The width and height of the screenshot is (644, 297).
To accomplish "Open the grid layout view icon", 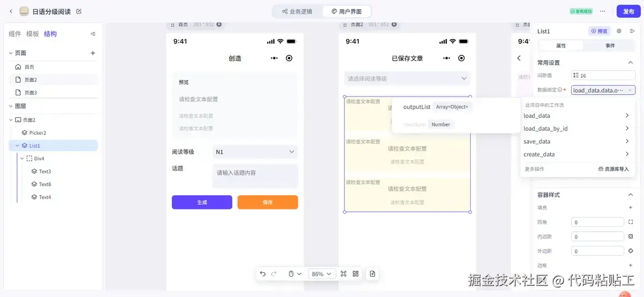I will click(x=355, y=274).
